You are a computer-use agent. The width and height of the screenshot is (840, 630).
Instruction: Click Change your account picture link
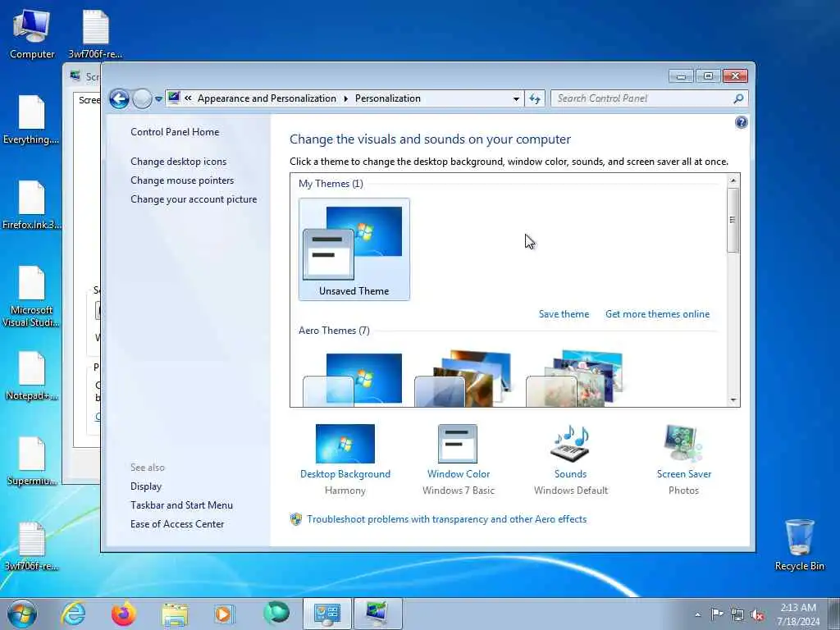click(194, 199)
